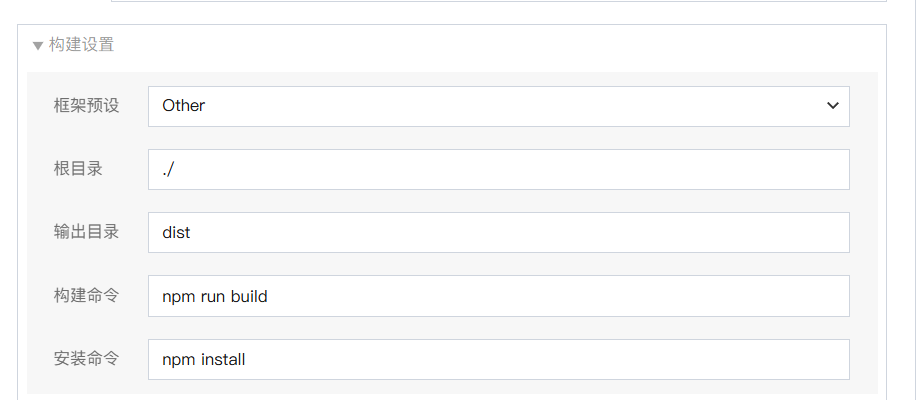Collapse the 构建设置 section triangle
921x400 pixels.
38,45
